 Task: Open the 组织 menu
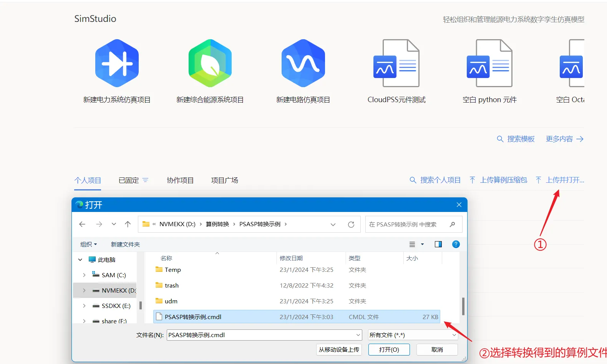coord(89,245)
